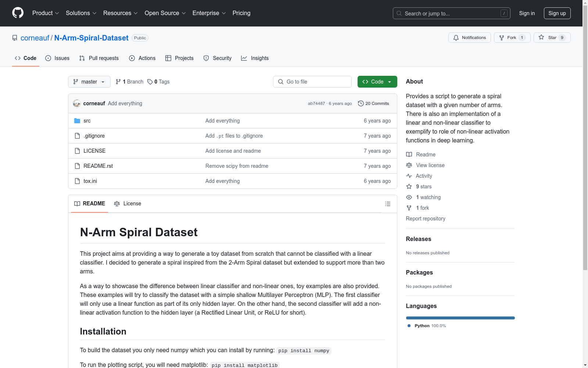Click the branch icon beside 1 Branch
Image resolution: width=588 pixels, height=368 pixels.
(x=118, y=82)
